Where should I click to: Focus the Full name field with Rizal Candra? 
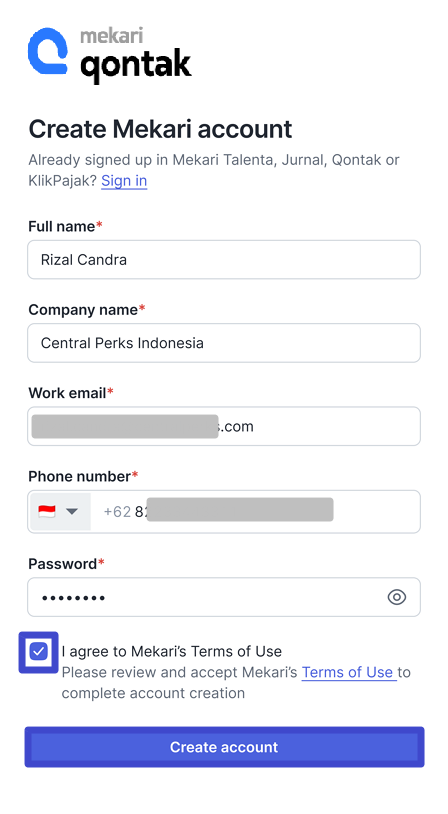(x=224, y=260)
